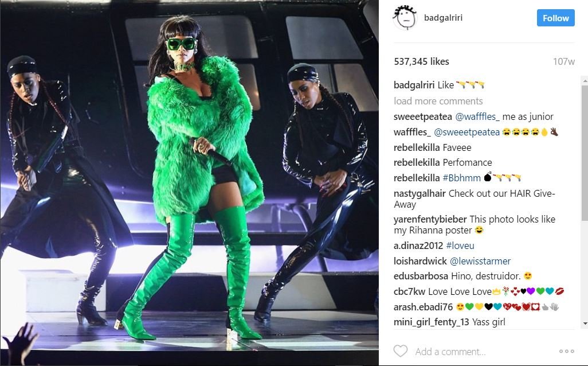Open the 107w post timestamp
This screenshot has height=366, width=588.
[x=563, y=61]
